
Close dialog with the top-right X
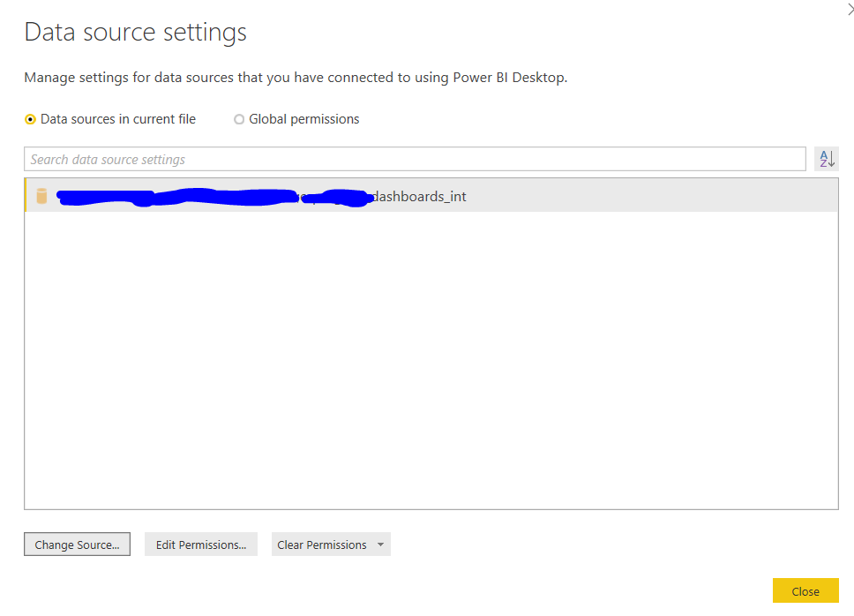[x=850, y=10]
